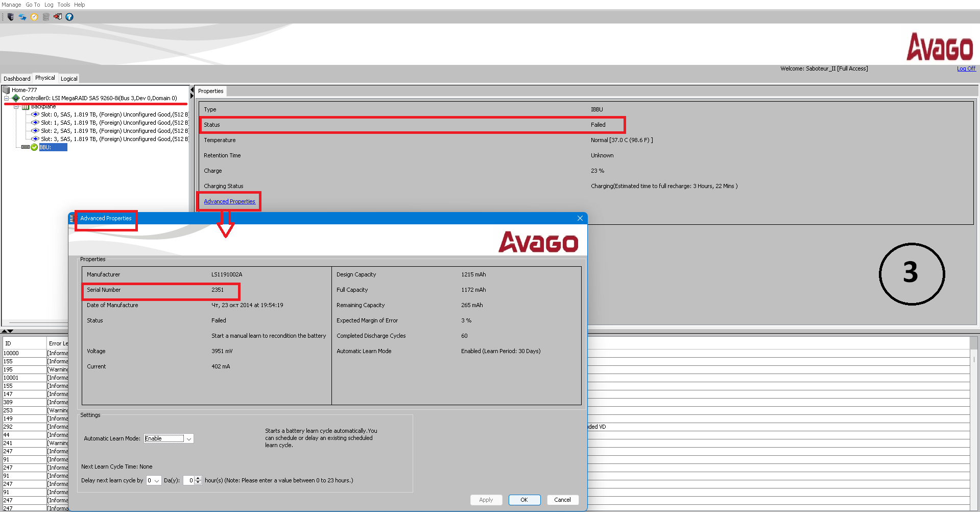Cancel the Advanced Properties dialog
The width and height of the screenshot is (980, 512).
pos(563,500)
